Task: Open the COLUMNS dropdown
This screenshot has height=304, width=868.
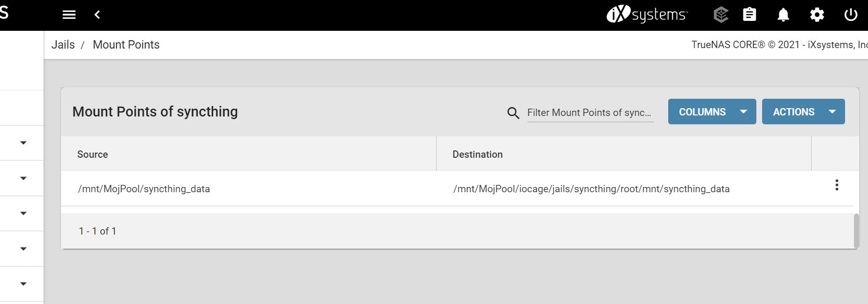Action: tap(712, 112)
